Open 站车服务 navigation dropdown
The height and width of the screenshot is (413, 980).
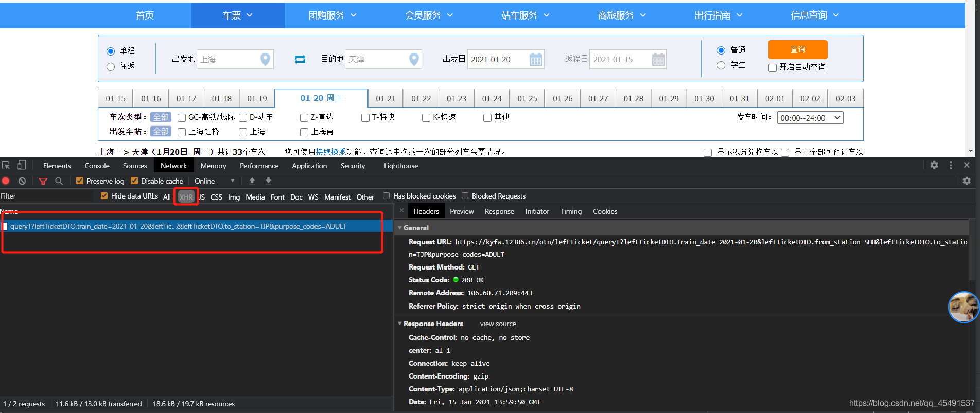coord(526,15)
